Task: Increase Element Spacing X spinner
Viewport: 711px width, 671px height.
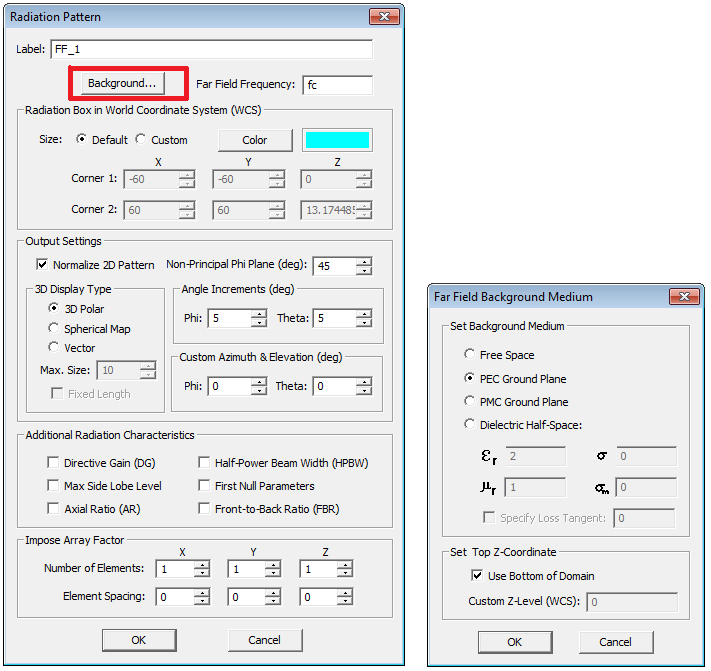Action: point(202,593)
